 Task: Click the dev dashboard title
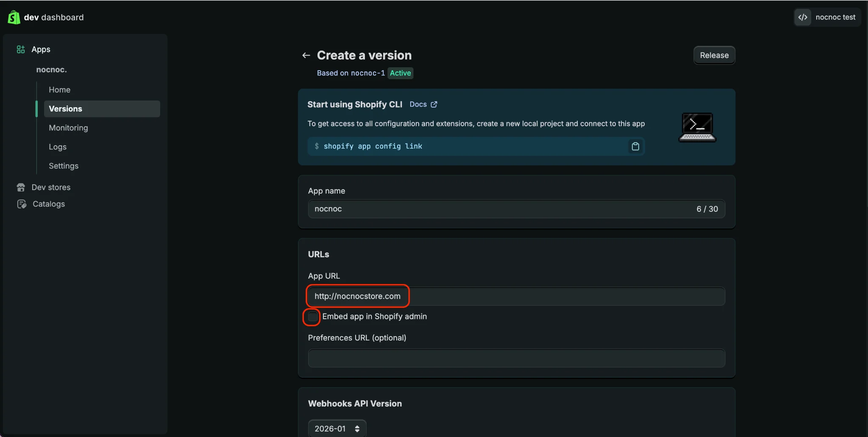click(x=54, y=17)
